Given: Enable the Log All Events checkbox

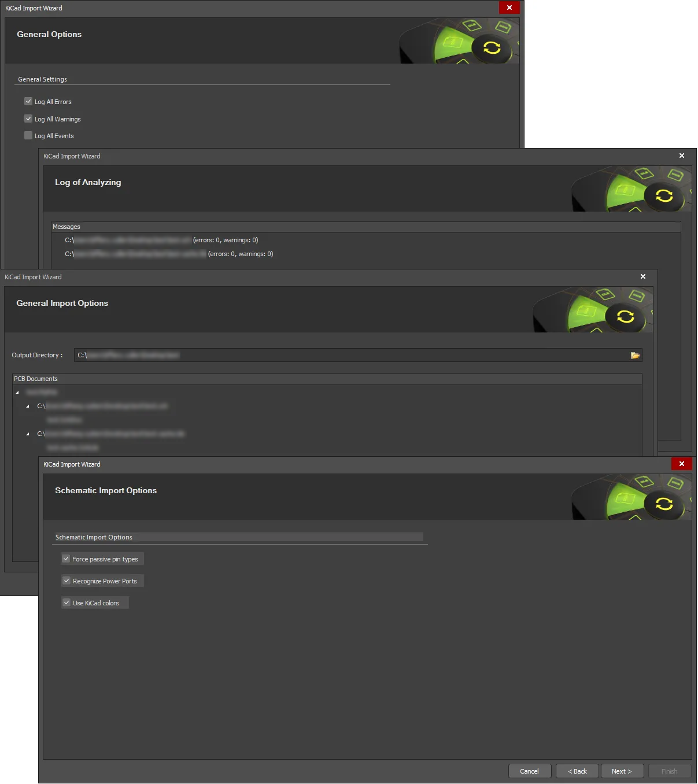Looking at the screenshot, I should coord(28,135).
